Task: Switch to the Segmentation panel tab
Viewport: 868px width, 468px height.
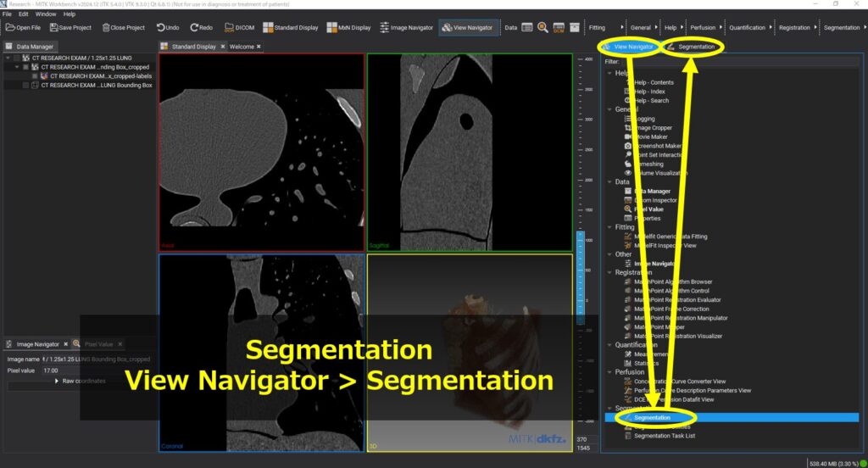Action: (x=692, y=47)
